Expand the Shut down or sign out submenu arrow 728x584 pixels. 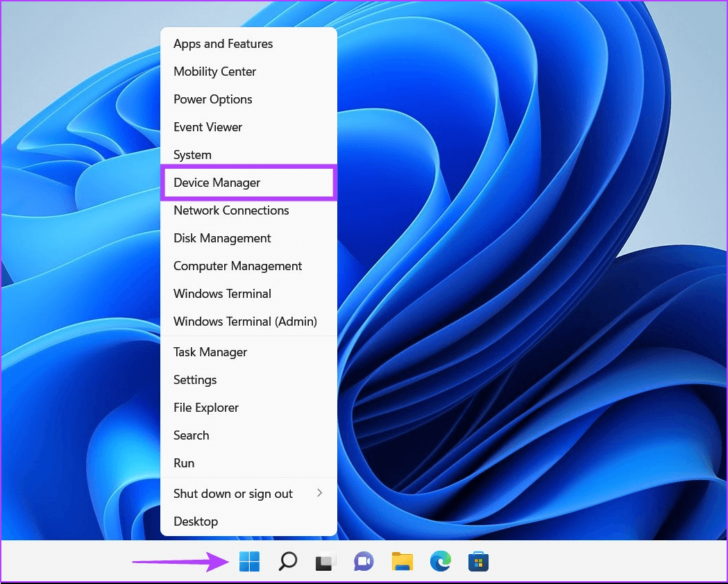[x=319, y=493]
